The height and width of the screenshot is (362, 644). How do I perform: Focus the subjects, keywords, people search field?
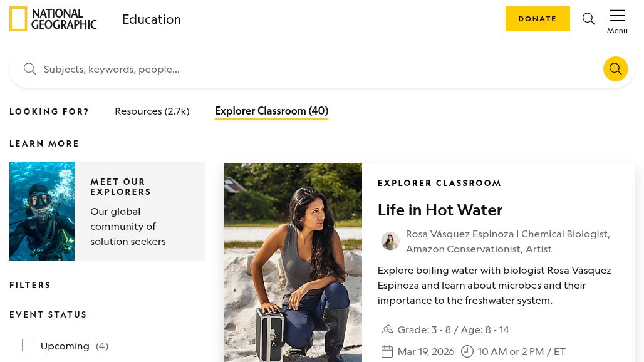click(313, 69)
